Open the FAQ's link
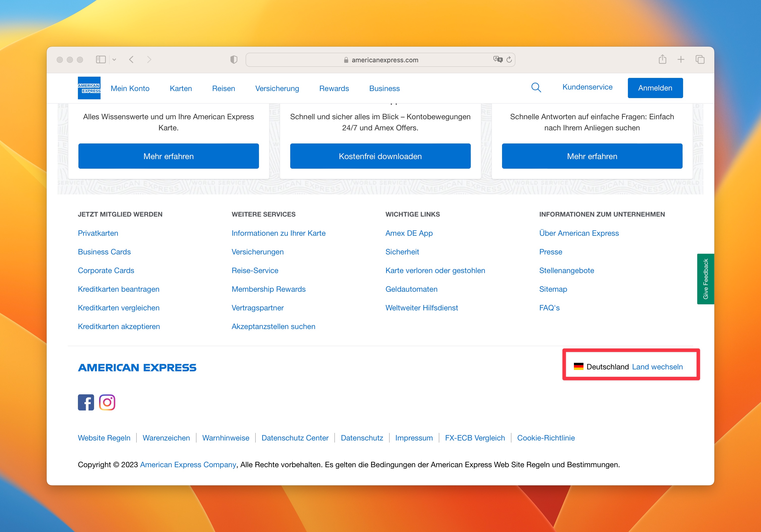 coord(549,308)
